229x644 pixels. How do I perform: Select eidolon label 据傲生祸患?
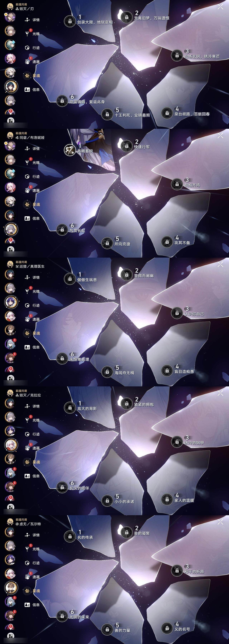[87, 280]
